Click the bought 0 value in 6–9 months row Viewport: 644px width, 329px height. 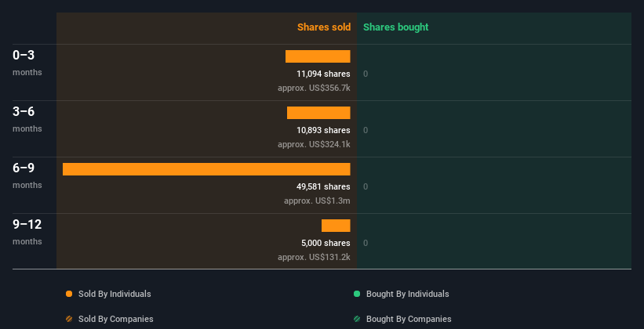point(366,186)
